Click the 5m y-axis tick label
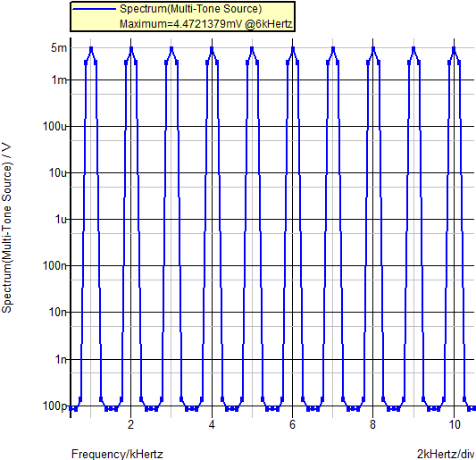This screenshot has height=460, width=476. tap(59, 47)
